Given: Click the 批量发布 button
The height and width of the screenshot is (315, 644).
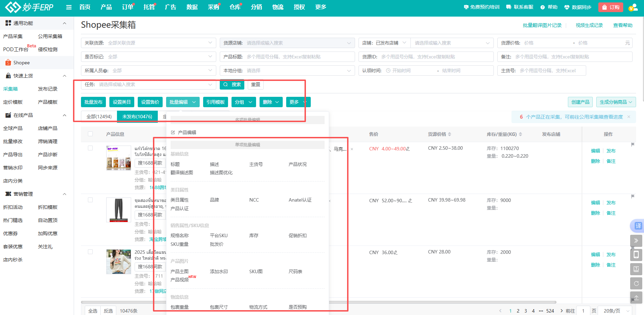Looking at the screenshot, I should [93, 102].
